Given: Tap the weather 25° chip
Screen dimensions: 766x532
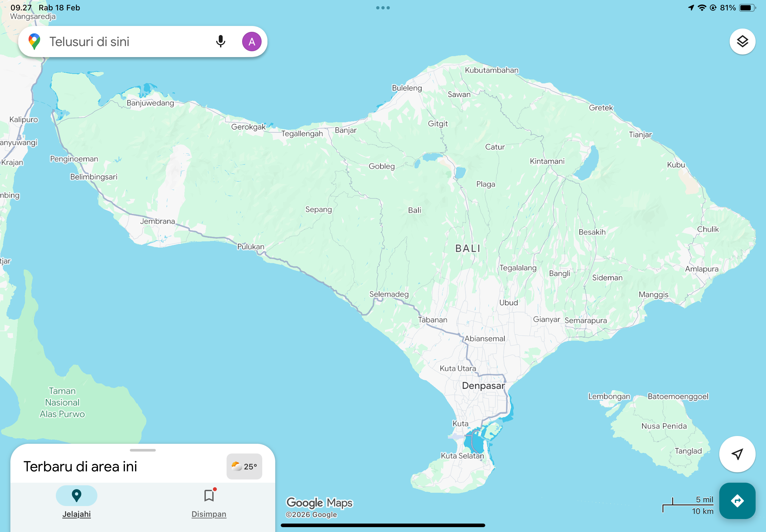Looking at the screenshot, I should coord(244,466).
